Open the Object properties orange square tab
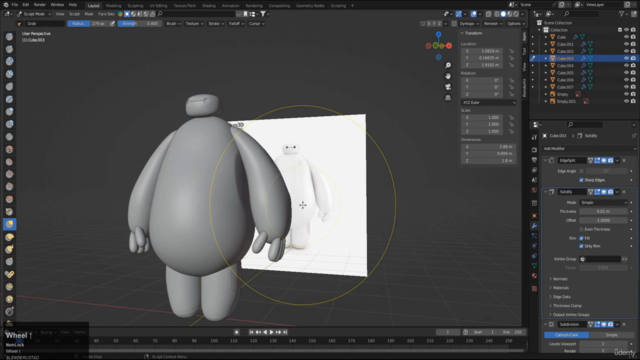 534,216
